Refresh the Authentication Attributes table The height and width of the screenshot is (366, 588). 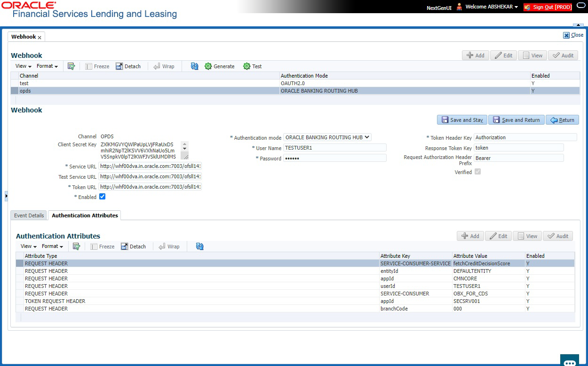[x=199, y=246]
